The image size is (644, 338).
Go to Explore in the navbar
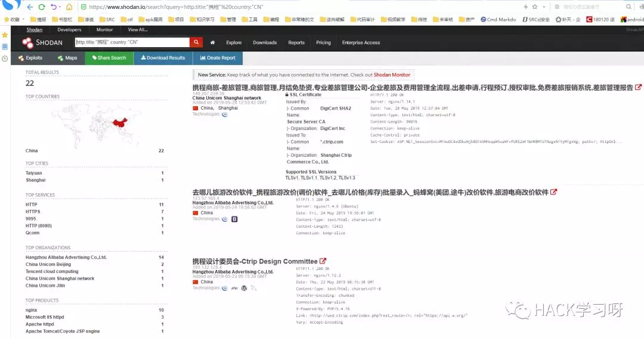[x=234, y=42]
